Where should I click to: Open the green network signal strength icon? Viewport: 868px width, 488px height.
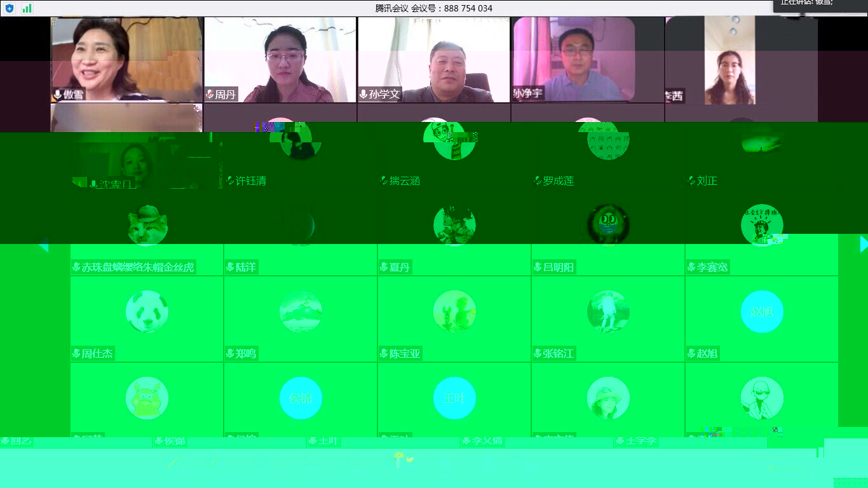pos(27,8)
